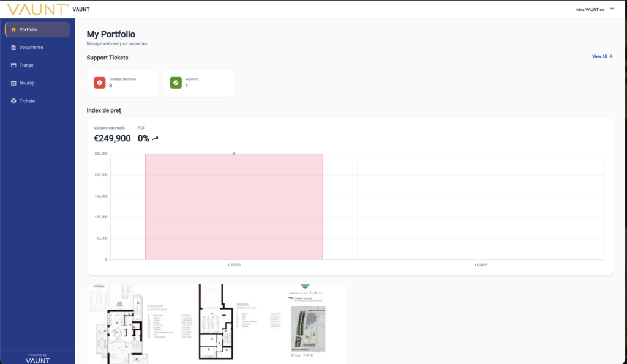This screenshot has width=627, height=364.
Task: Click the Tranșe card icon
Action: [13, 65]
